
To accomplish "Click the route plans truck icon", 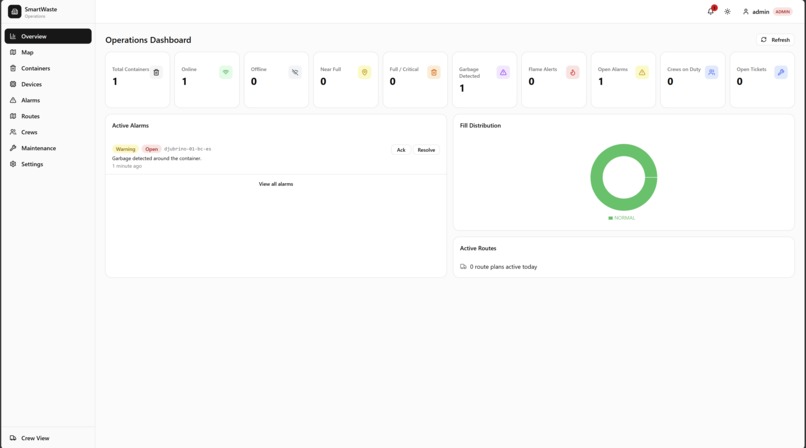I will (x=463, y=267).
